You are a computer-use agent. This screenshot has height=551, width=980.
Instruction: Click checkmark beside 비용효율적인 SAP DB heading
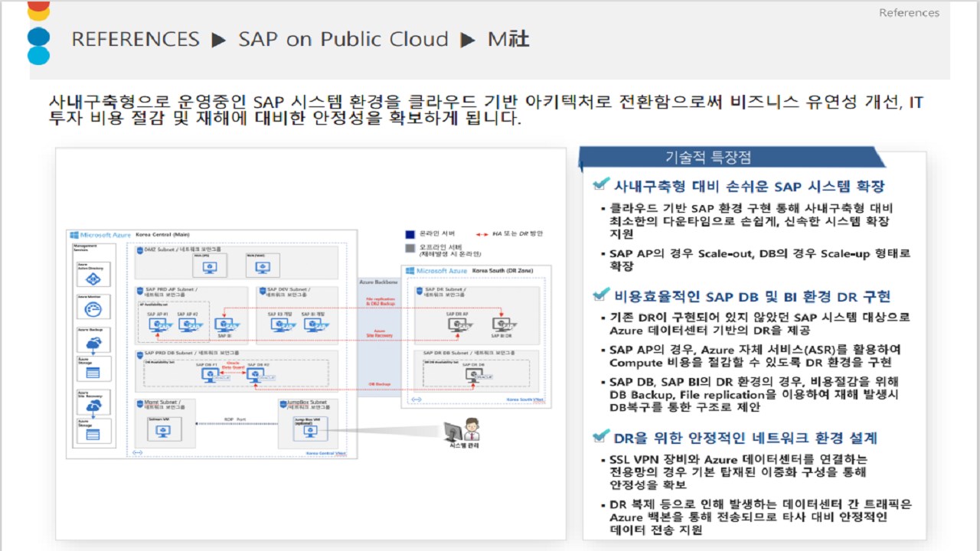coord(602,295)
